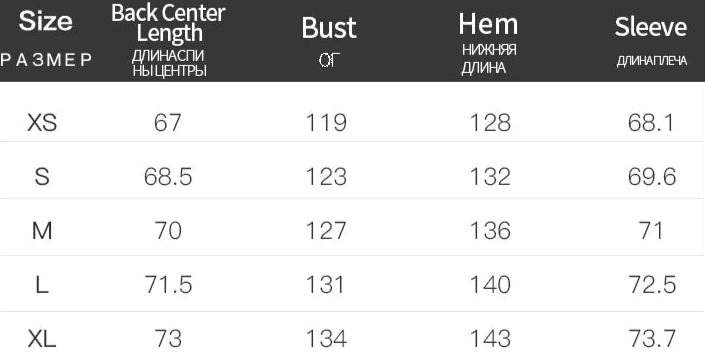Click the S size row label

click(x=42, y=177)
